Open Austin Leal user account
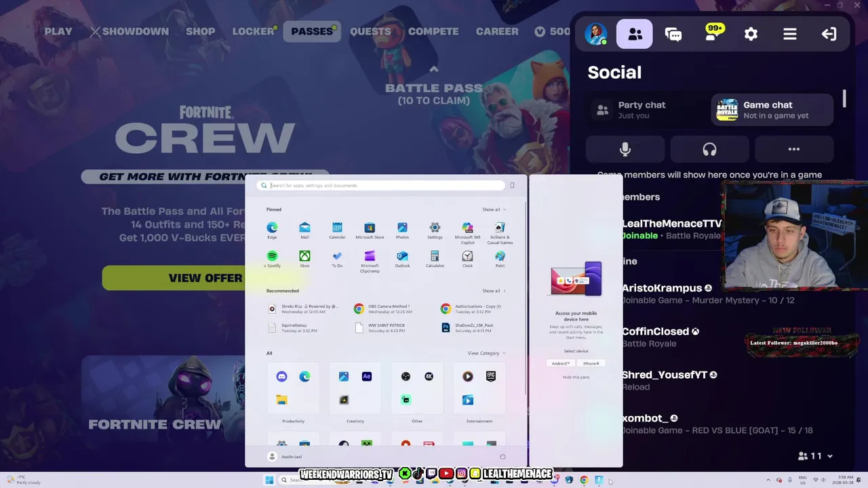This screenshot has width=868, height=488. (x=285, y=457)
